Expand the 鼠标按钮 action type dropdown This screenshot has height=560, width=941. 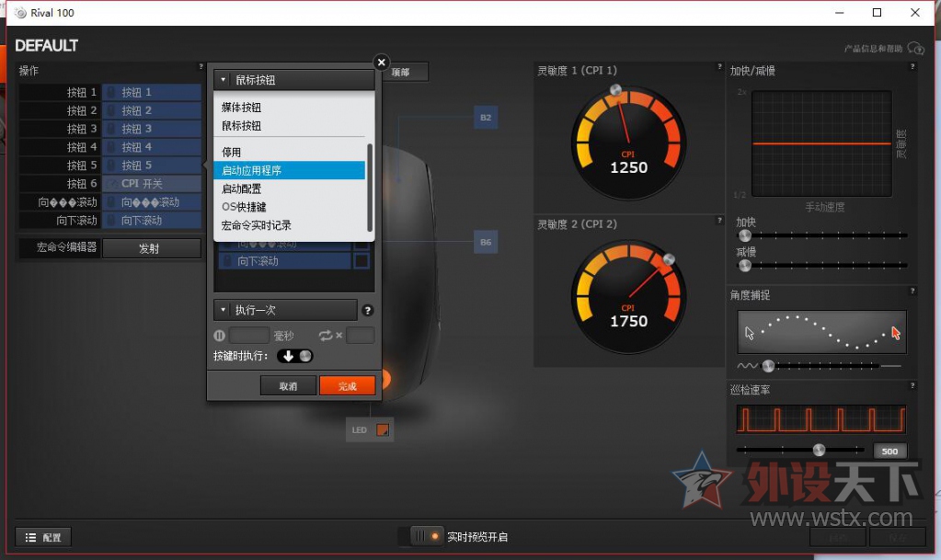click(294, 80)
